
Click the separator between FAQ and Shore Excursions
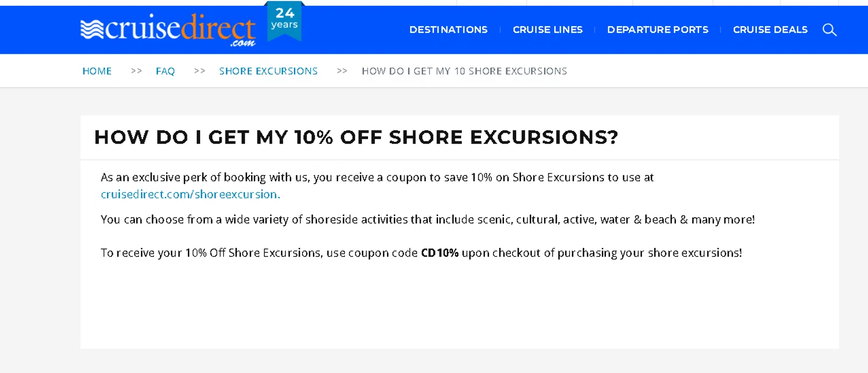coord(200,71)
